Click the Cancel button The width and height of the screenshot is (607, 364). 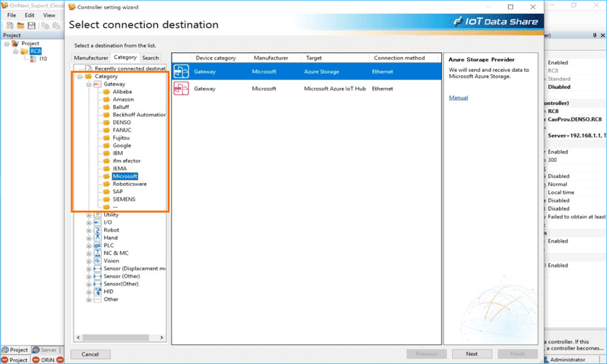[91, 354]
